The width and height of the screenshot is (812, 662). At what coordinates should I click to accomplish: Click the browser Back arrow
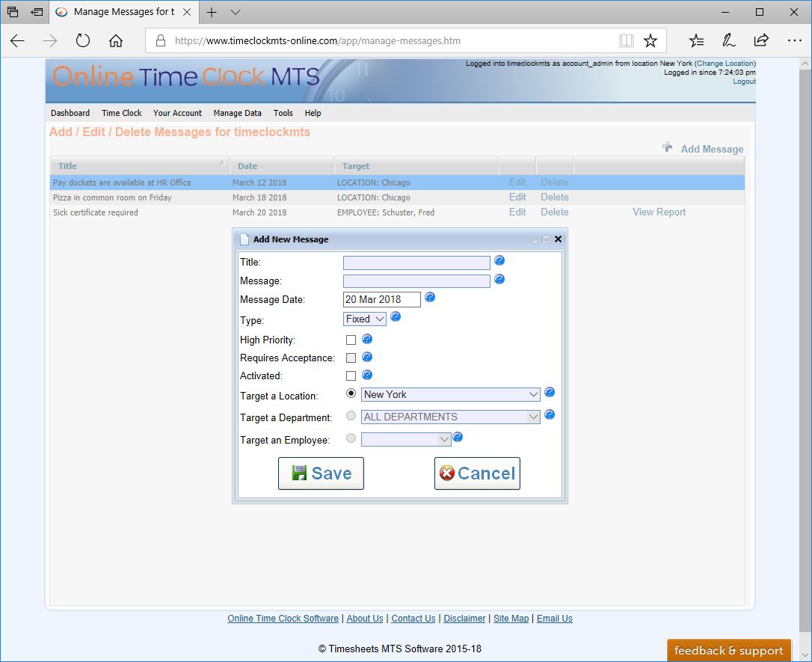[17, 40]
